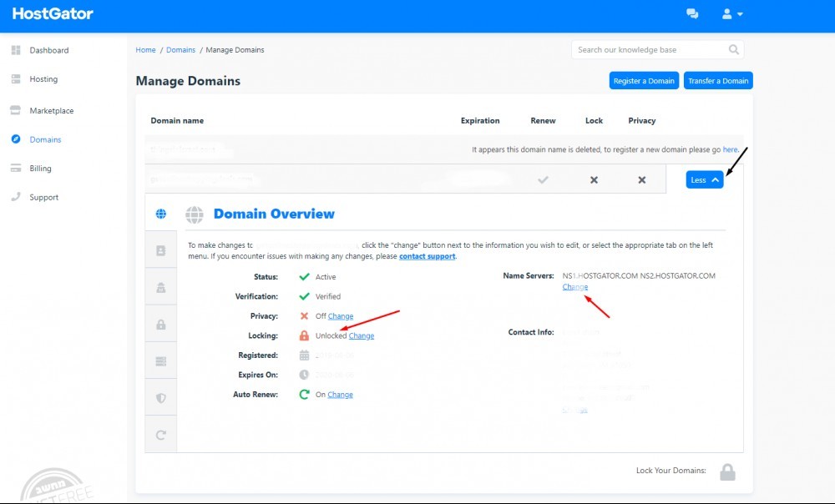Change the Locking setting
835x504 pixels.
click(x=361, y=335)
